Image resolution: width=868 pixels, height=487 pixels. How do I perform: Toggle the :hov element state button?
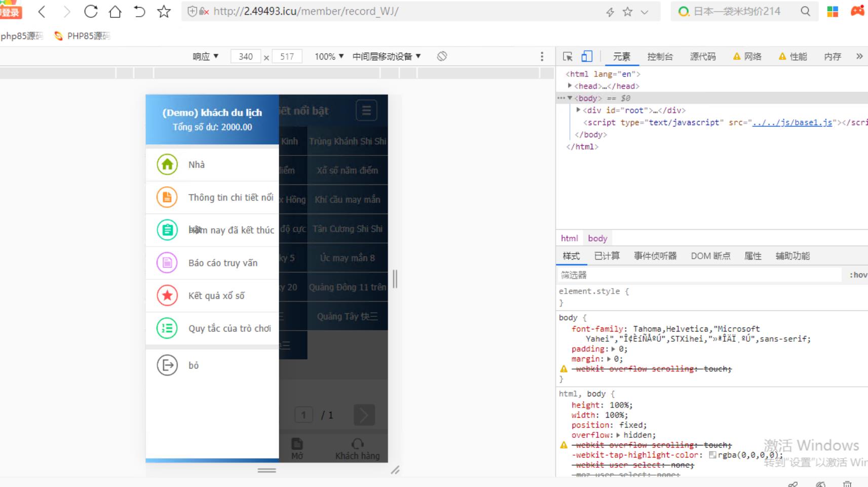pyautogui.click(x=858, y=275)
